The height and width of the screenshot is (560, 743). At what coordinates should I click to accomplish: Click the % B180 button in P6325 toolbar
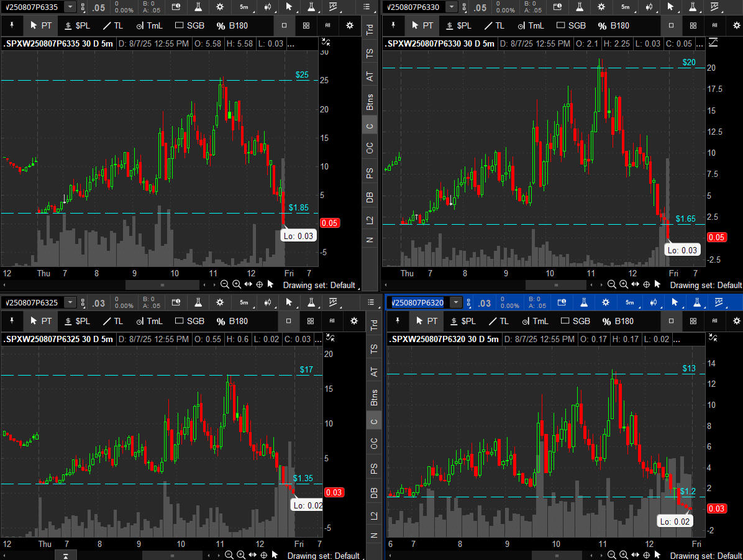pyautogui.click(x=230, y=321)
